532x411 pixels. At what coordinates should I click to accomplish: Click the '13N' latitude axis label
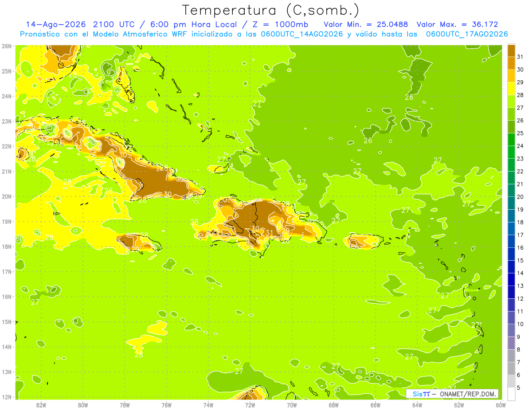[x=7, y=372]
